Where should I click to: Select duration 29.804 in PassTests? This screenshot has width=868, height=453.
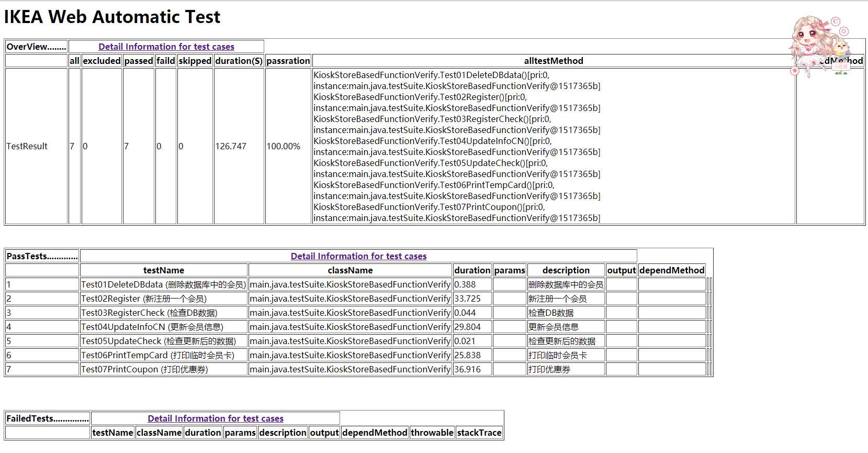pos(472,327)
